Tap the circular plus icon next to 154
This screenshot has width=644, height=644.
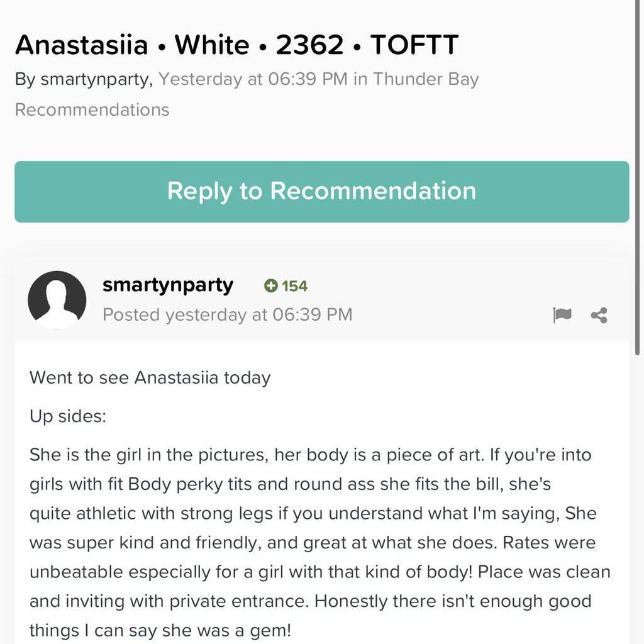click(270, 286)
